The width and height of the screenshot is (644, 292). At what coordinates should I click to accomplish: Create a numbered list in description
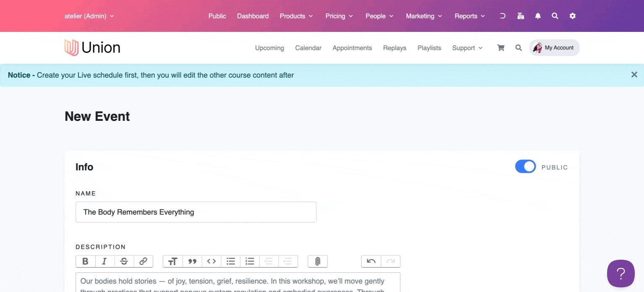pos(250,261)
